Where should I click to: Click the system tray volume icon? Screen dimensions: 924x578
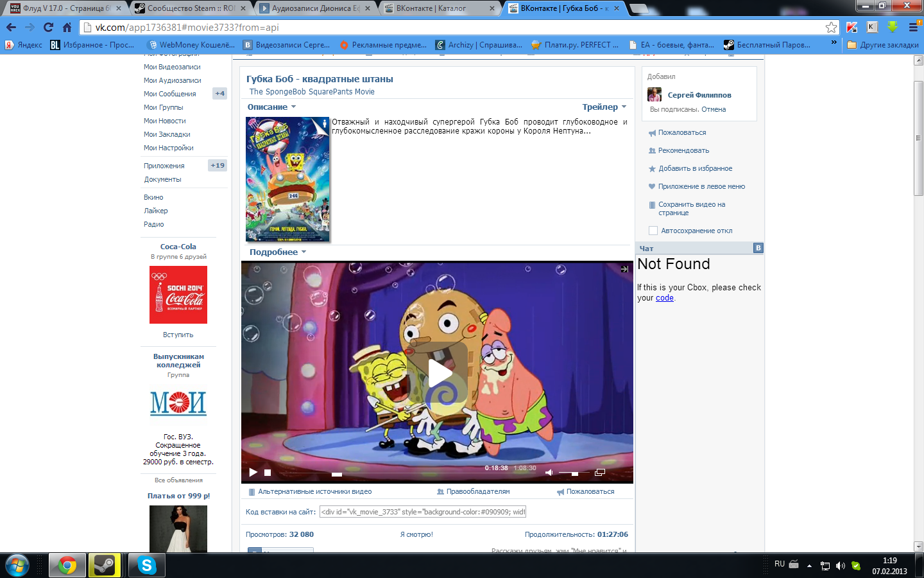tap(841, 566)
